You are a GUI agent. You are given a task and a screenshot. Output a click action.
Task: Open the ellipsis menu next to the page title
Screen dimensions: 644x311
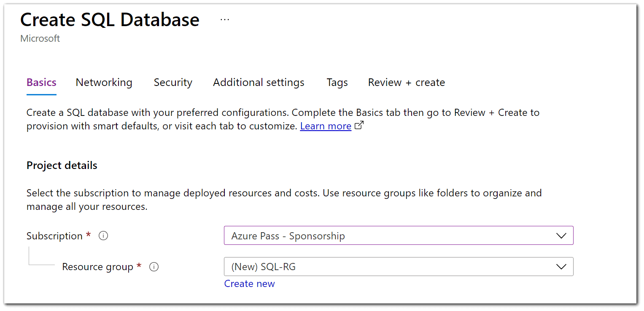(225, 19)
